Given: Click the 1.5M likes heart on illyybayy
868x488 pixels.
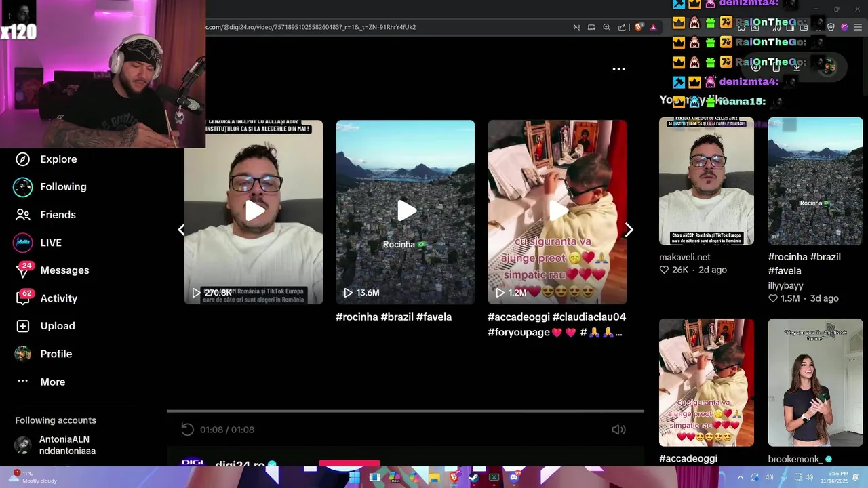Looking at the screenshot, I should pos(773,298).
